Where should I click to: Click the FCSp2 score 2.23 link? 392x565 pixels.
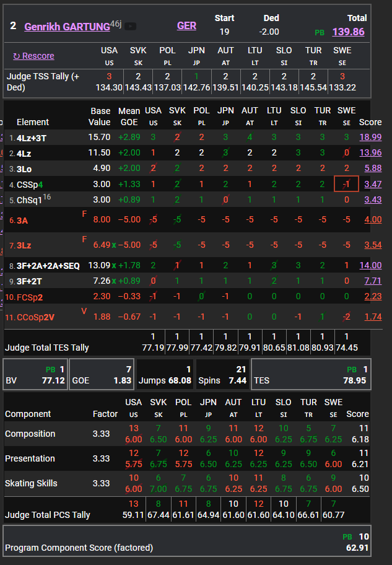(373, 297)
